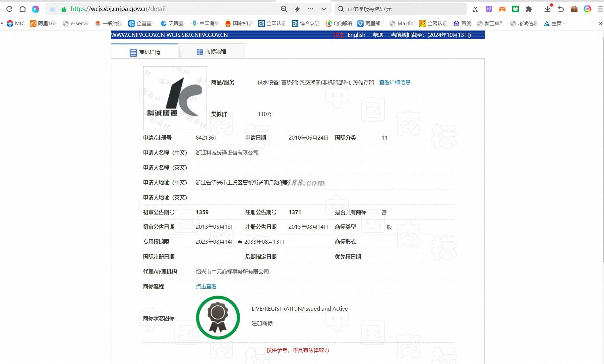Screen dimensions: 604x364
Task: Click the green extension icon in toolbar
Action: (515, 9)
